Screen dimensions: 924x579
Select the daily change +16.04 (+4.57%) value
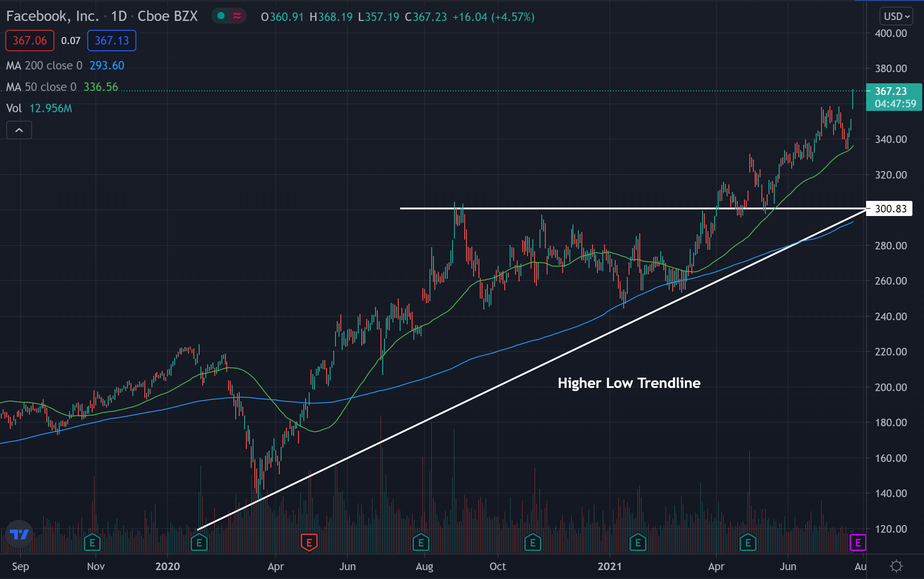coord(494,17)
